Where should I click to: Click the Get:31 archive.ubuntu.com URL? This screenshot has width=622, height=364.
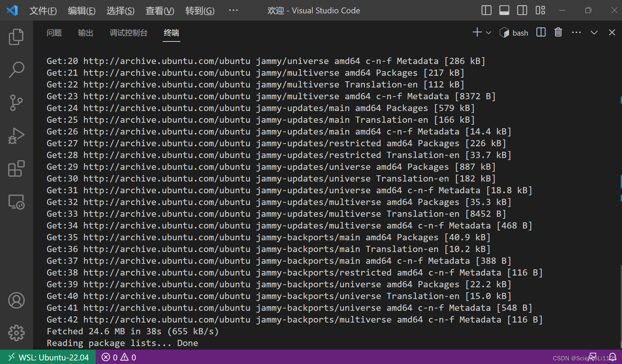tap(167, 190)
